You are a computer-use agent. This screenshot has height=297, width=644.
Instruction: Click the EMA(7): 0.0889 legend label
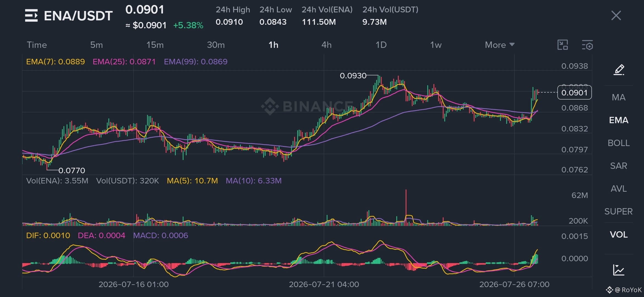55,62
